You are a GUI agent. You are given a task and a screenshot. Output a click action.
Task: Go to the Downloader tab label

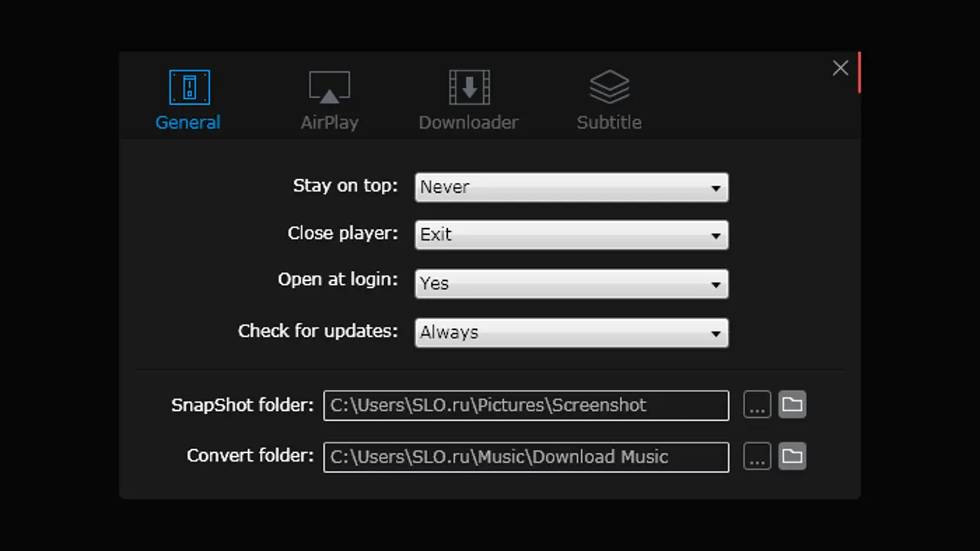tap(469, 122)
